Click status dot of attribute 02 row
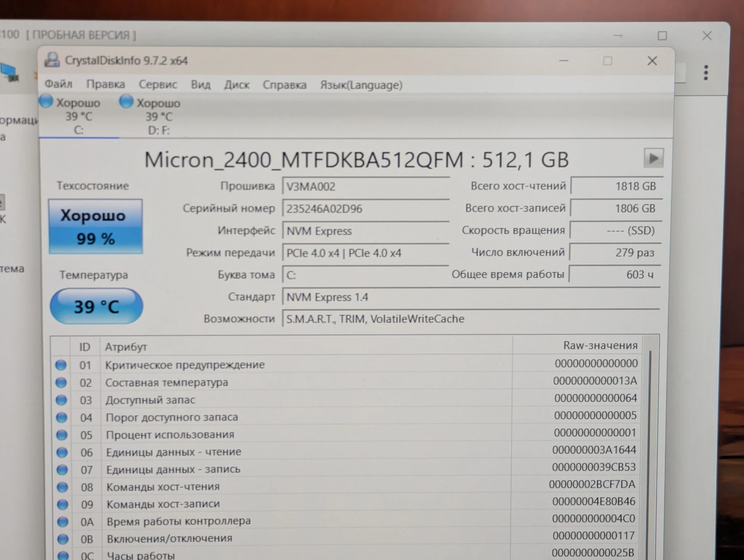 tap(61, 382)
